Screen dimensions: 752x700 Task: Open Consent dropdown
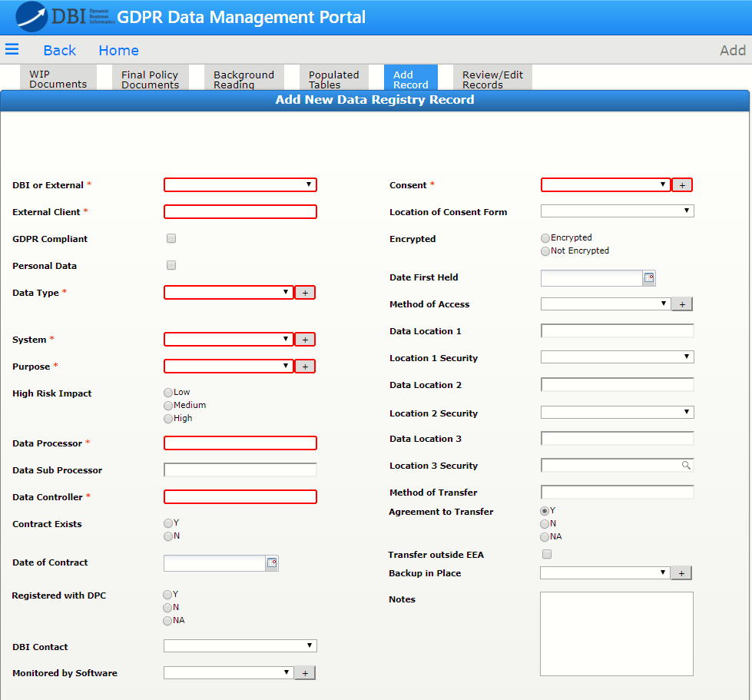click(x=606, y=184)
